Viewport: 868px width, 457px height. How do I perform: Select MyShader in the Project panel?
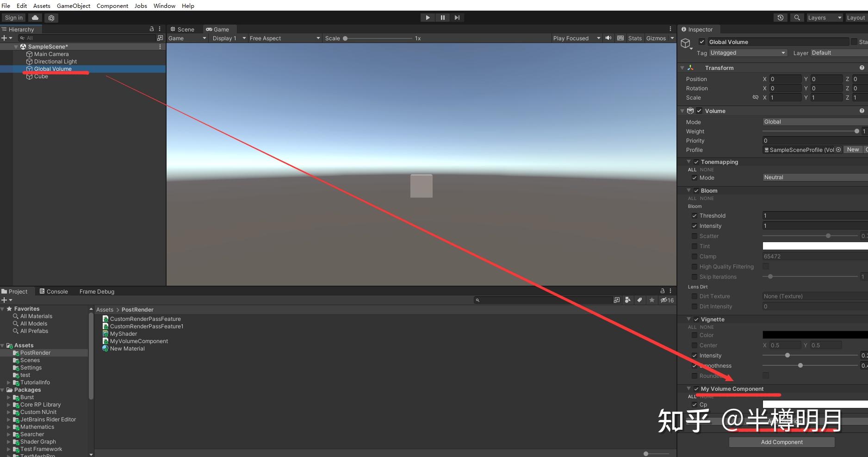tap(124, 333)
